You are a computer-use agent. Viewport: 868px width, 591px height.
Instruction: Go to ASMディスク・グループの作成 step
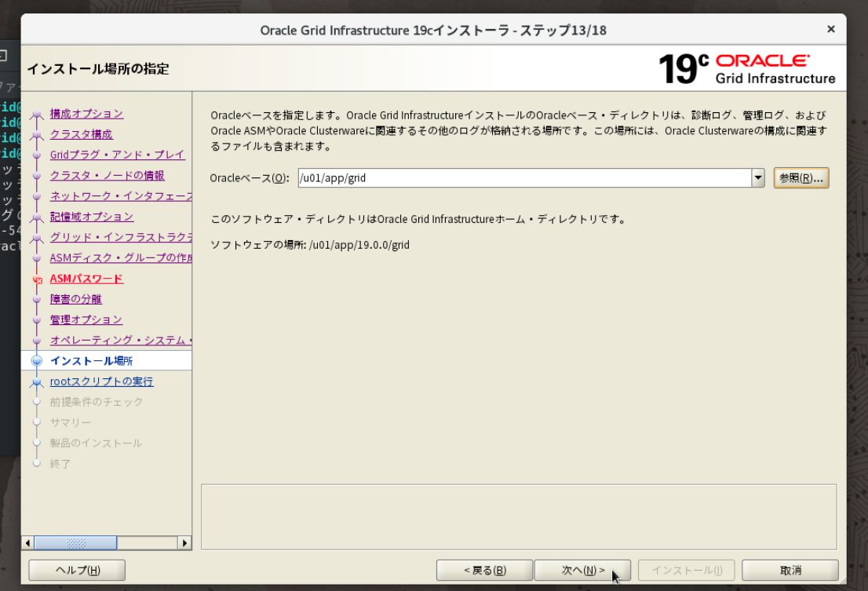pos(121,258)
